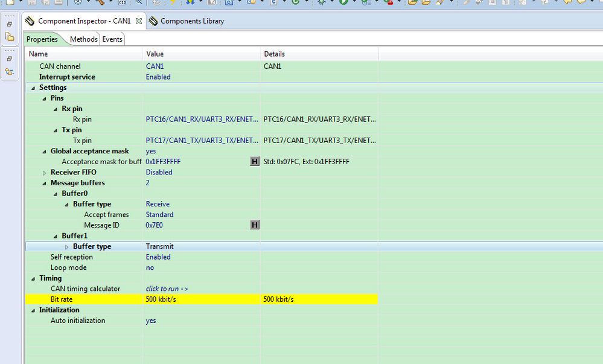
Task: Click the Component Inspector chip icon
Action: (30, 21)
